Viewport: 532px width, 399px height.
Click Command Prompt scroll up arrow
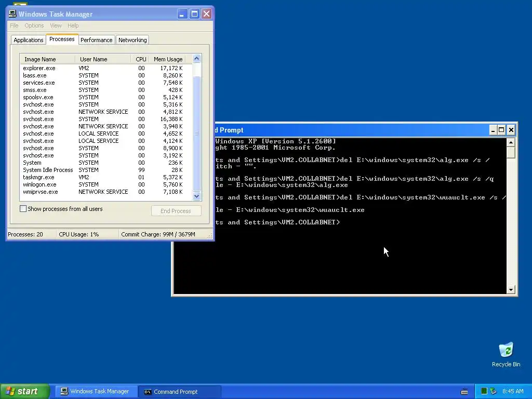pos(511,142)
